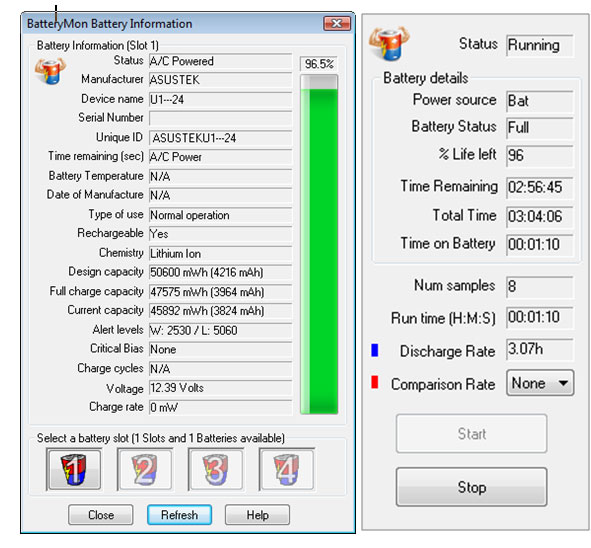The width and height of the screenshot is (591, 548).
Task: Open Help for battery information
Action: [x=257, y=515]
